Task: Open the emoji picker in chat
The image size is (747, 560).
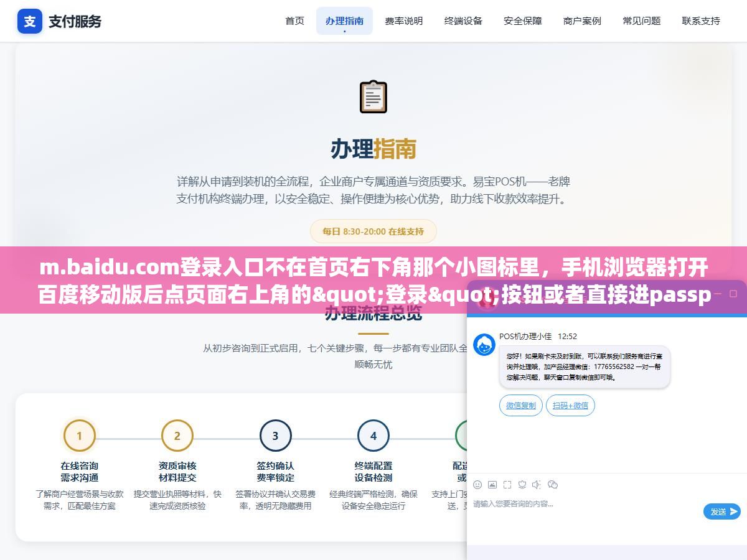Action: click(x=477, y=485)
